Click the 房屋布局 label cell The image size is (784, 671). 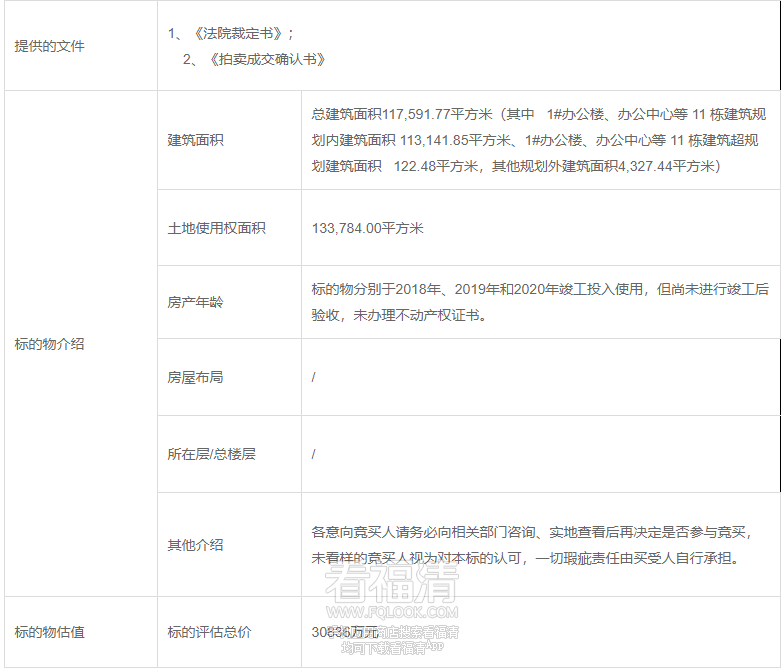[195, 377]
